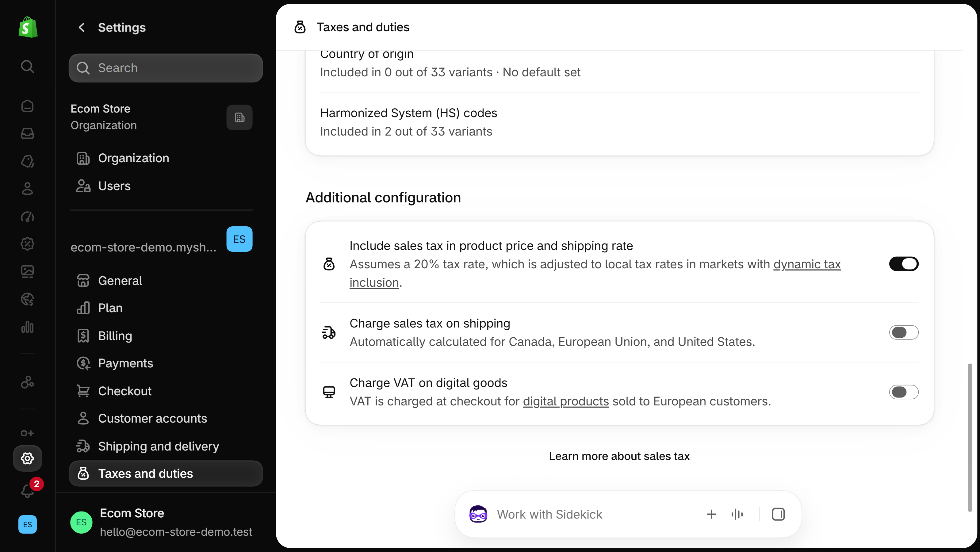
Task: Turn off include sales tax in product price toggle
Action: point(904,264)
